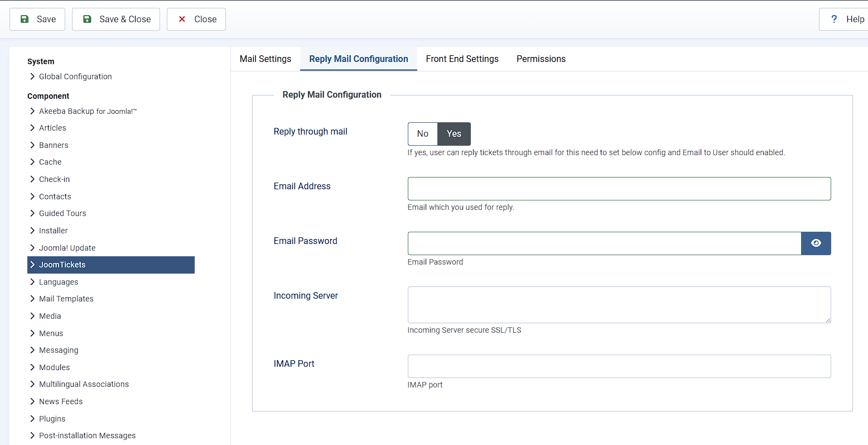Open the Front End Settings tab
The width and height of the screenshot is (868, 445).
pyautogui.click(x=462, y=59)
